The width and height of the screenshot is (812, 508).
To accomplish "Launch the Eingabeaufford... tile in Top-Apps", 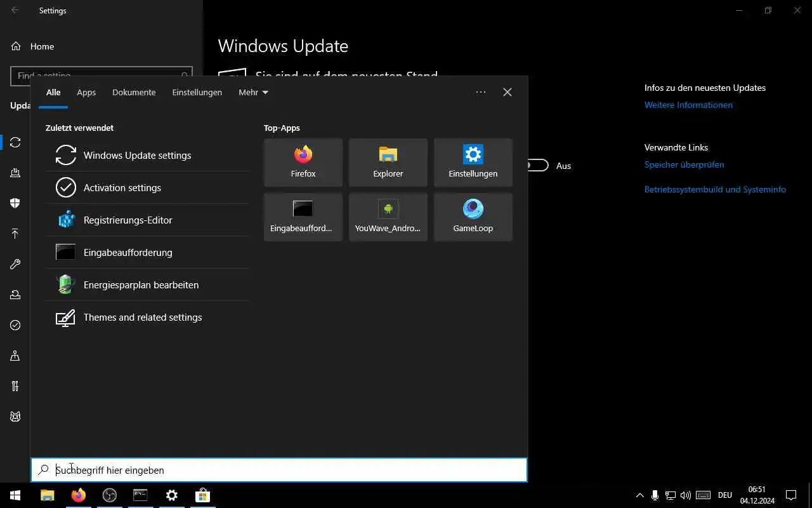I will [303, 217].
